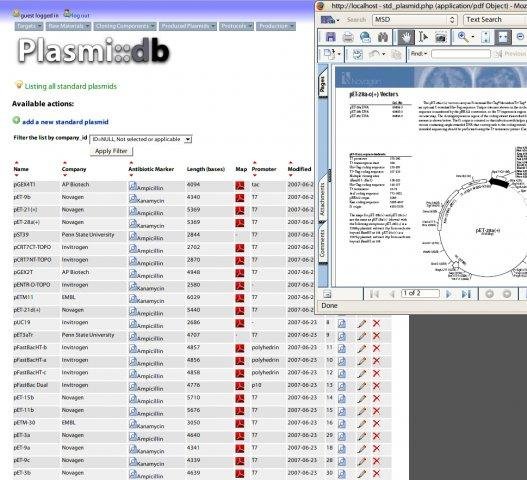This screenshot has height=480, width=527.
Task: Delete pFastBacHT-b with red X
Action: [376, 348]
